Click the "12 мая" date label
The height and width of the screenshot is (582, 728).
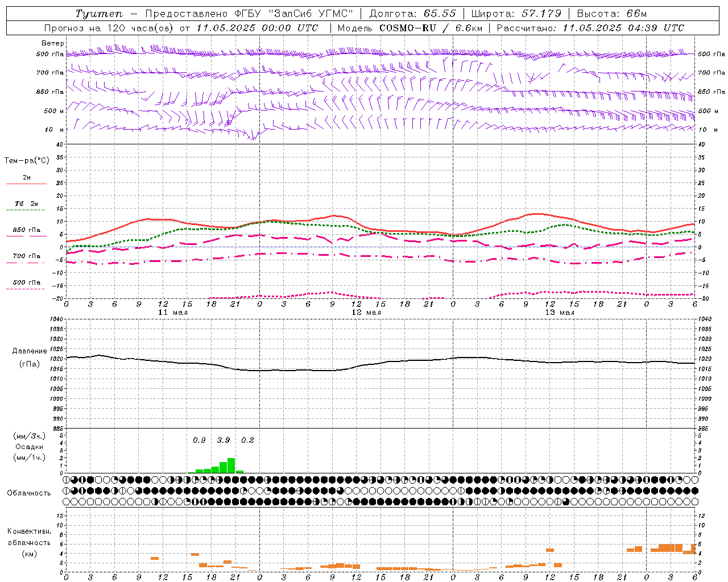tap(366, 313)
